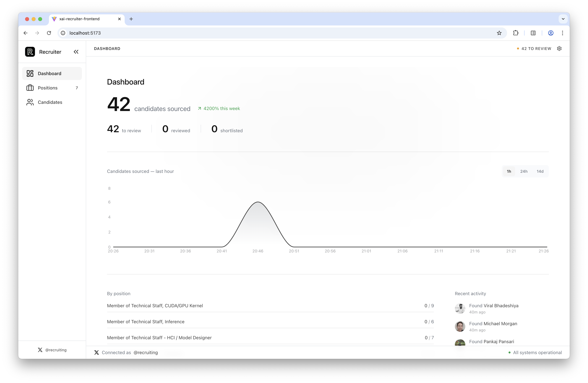This screenshot has width=588, height=383.
Task: Reload the page
Action: (x=49, y=33)
